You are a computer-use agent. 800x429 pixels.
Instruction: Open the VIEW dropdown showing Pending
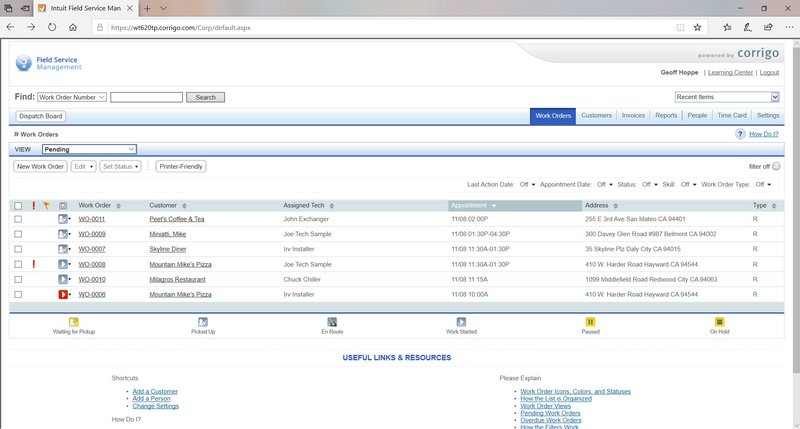click(89, 149)
